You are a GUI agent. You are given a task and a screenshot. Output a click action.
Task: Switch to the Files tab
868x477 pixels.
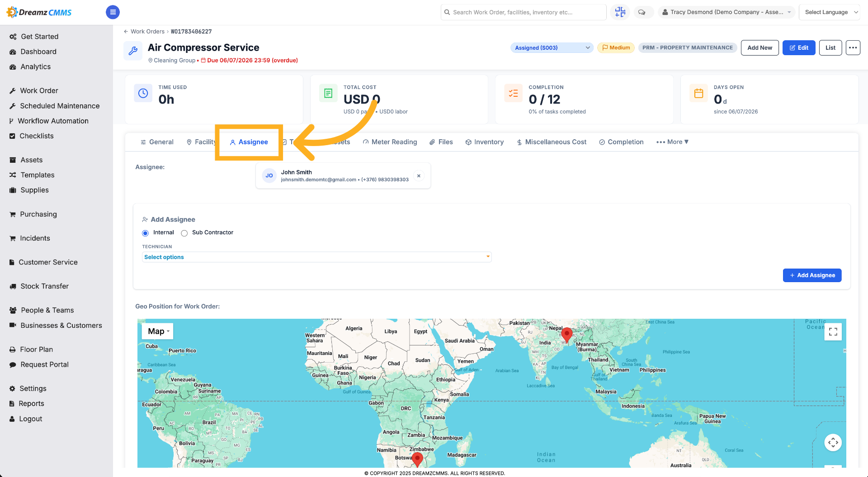pos(441,142)
